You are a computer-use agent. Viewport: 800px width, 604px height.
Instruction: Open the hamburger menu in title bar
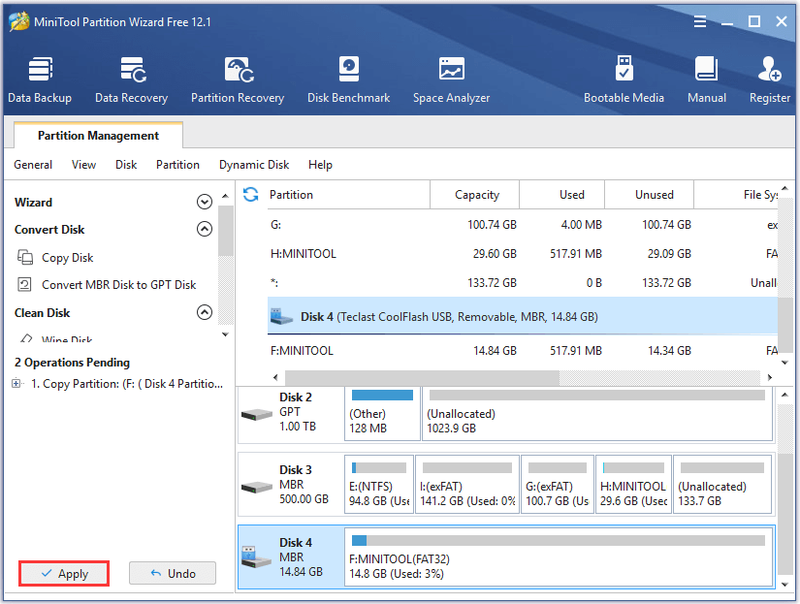tap(700, 21)
